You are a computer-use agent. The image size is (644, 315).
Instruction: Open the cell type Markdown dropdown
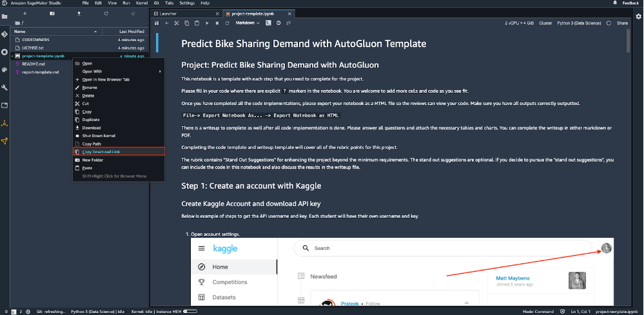[248, 23]
